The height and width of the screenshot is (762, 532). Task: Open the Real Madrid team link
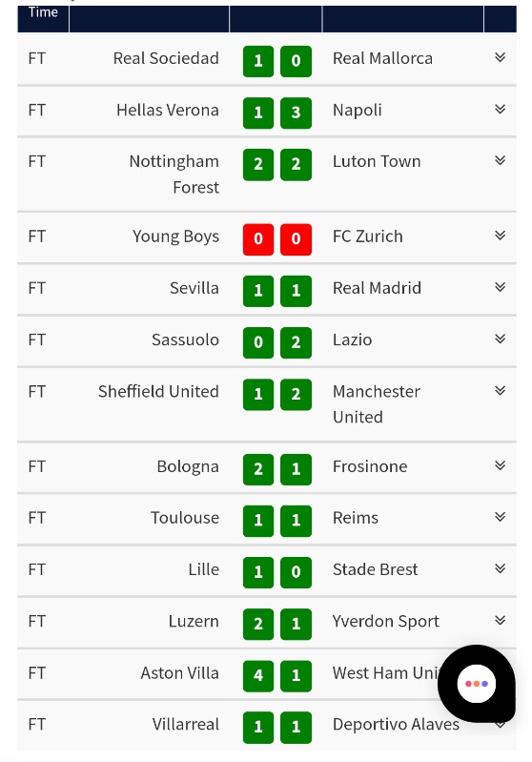[x=377, y=288]
